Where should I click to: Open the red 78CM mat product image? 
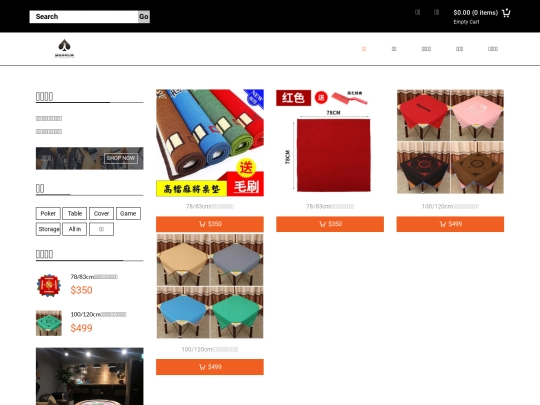pos(330,143)
